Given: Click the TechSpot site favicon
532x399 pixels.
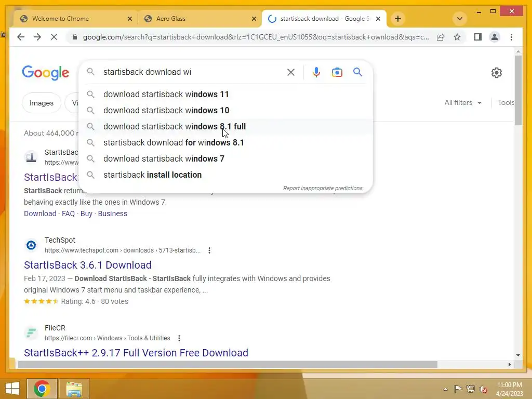Looking at the screenshot, I should point(31,245).
